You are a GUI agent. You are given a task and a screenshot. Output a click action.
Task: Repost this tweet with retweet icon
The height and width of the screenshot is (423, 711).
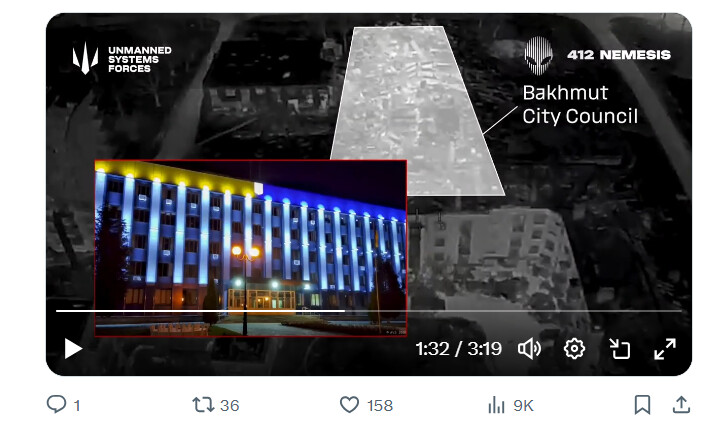(203, 405)
